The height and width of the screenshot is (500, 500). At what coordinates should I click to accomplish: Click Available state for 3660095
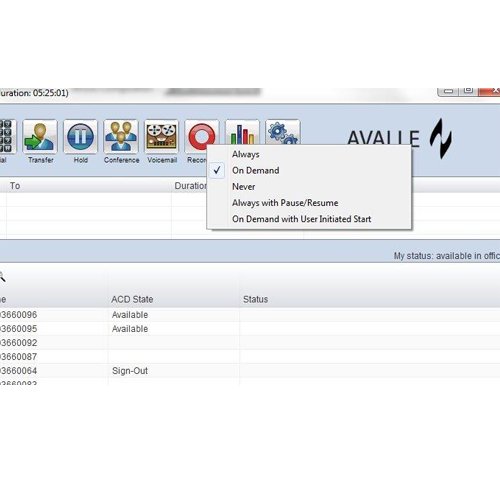pos(130,329)
